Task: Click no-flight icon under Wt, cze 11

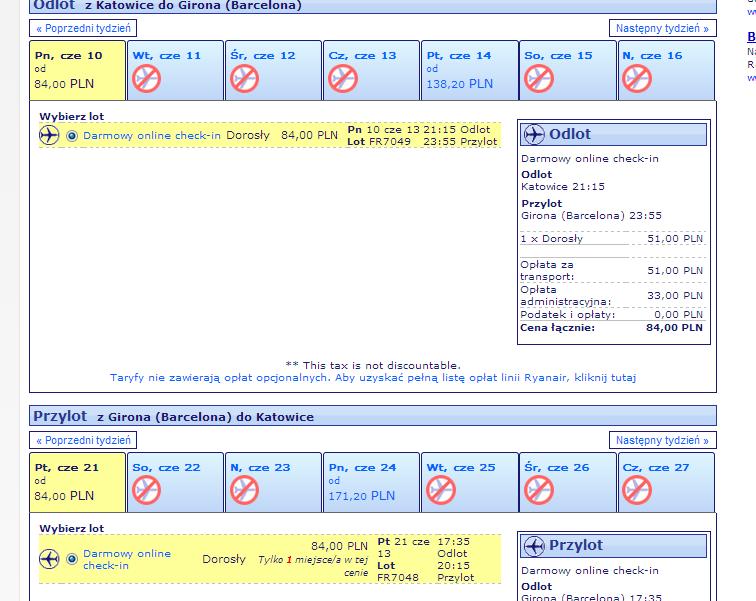Action: 147,79
